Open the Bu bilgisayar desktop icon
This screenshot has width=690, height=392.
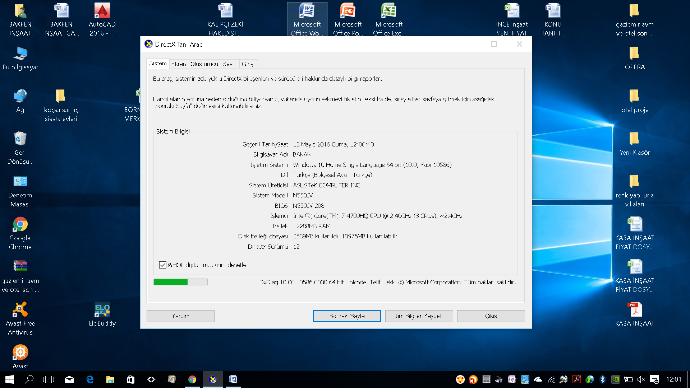coord(20,59)
